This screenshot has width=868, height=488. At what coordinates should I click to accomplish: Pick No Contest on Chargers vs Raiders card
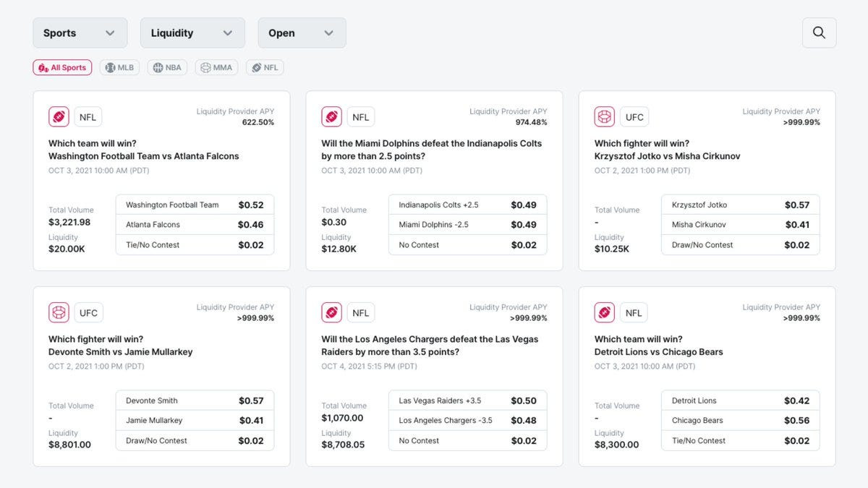tap(467, 441)
